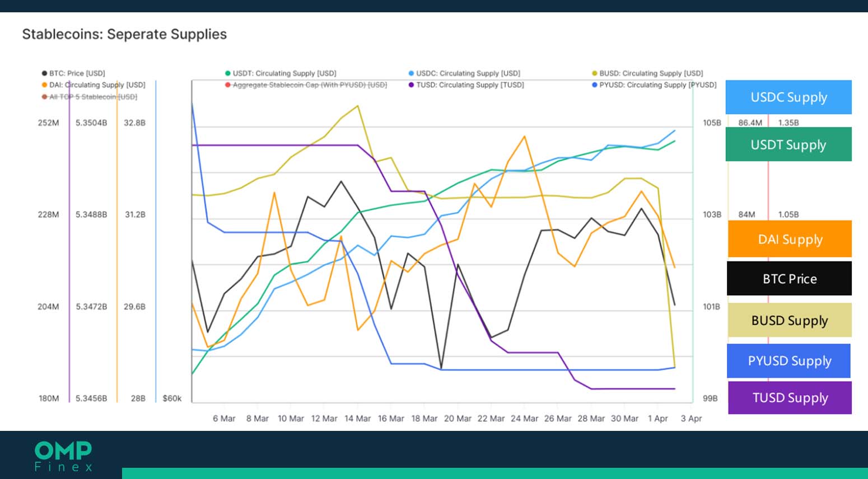Enable the Aggregate Stablecoin Cap legend entry

tap(306, 85)
